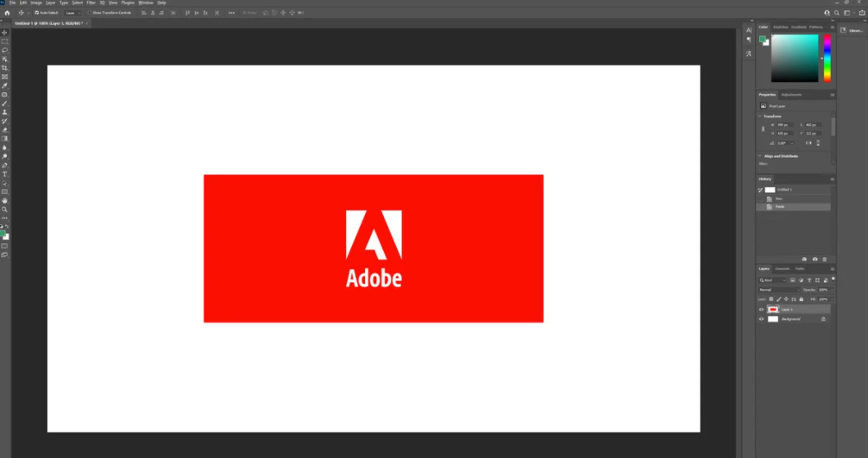
Task: Select the Paste history state
Action: tap(793, 207)
